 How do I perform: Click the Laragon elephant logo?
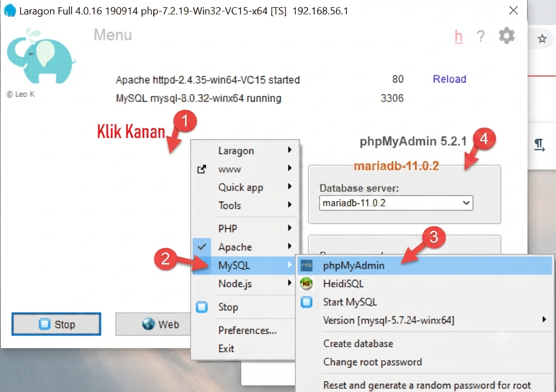41,57
